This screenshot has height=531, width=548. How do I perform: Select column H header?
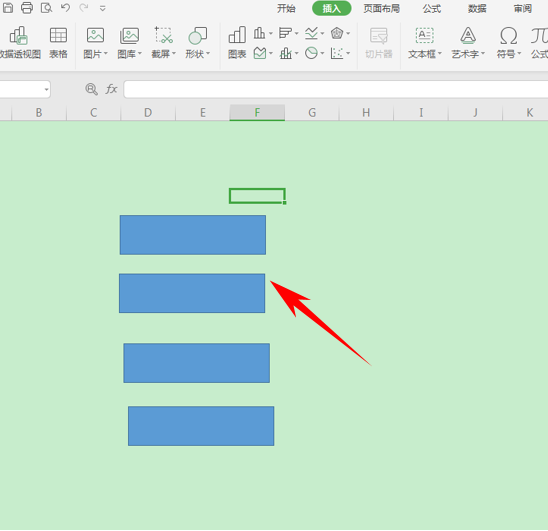[366, 113]
